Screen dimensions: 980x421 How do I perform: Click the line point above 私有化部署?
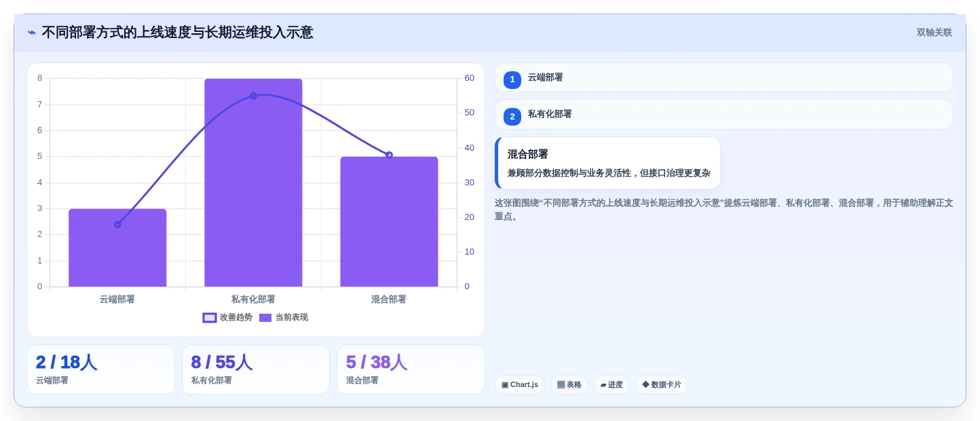(x=253, y=96)
